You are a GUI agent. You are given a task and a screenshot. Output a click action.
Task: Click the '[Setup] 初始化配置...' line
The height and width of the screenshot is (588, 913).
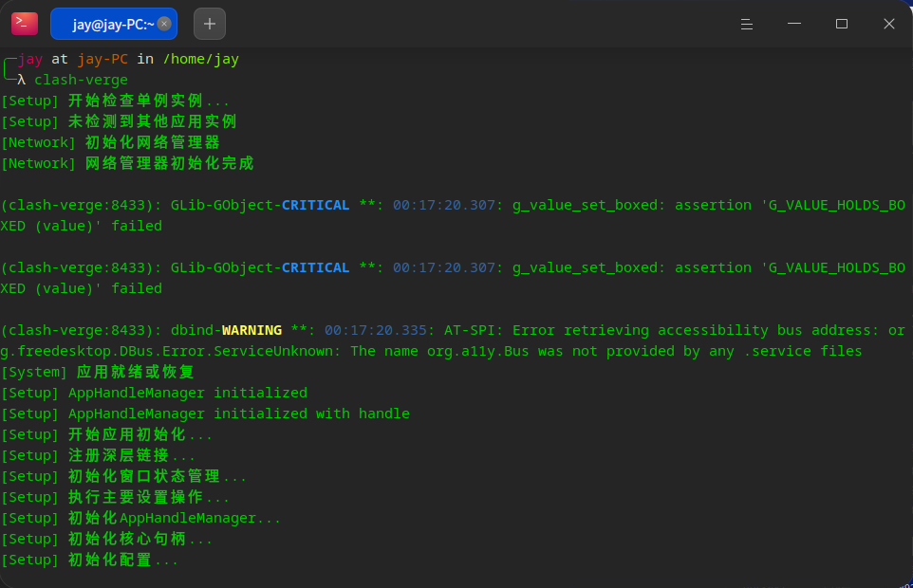pos(89,560)
